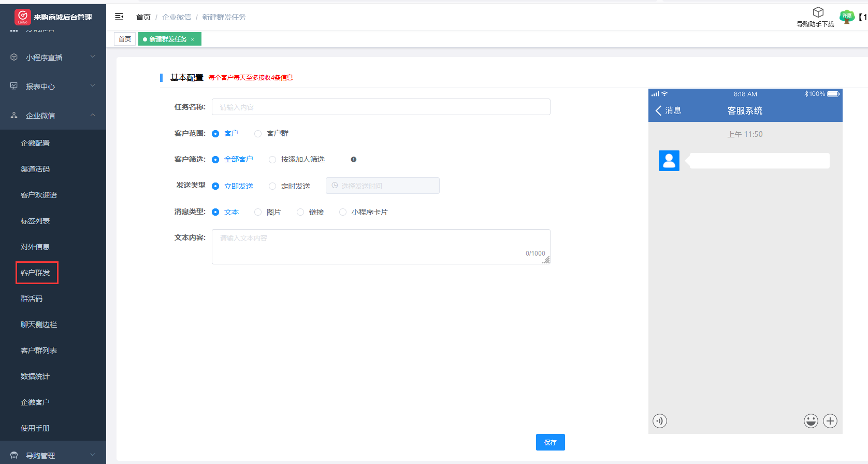Close the 新建群发任务 tab

193,39
